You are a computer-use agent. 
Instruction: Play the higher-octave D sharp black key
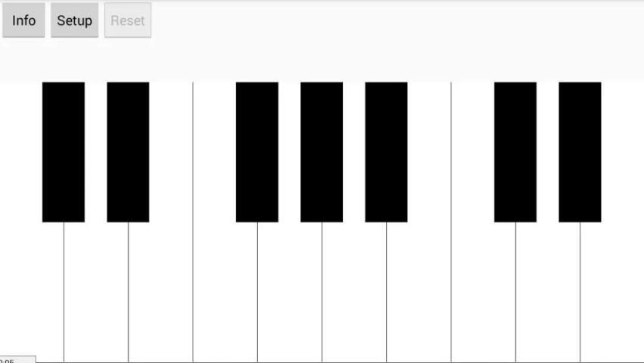[580, 152]
